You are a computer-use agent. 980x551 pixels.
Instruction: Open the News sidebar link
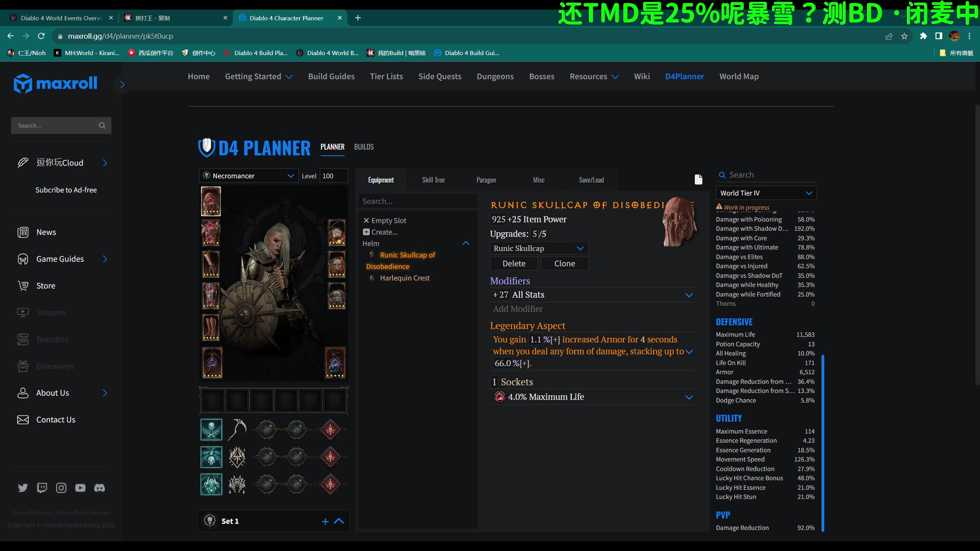pyautogui.click(x=46, y=232)
